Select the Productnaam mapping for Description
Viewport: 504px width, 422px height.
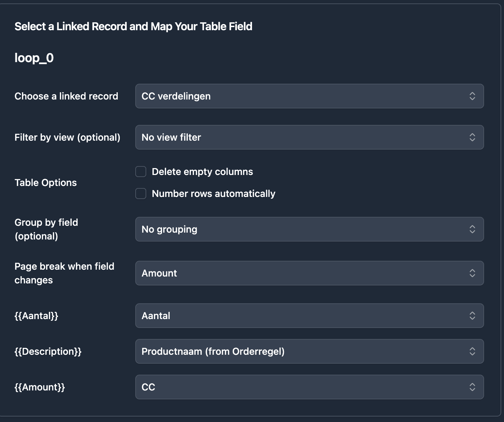pyautogui.click(x=309, y=351)
